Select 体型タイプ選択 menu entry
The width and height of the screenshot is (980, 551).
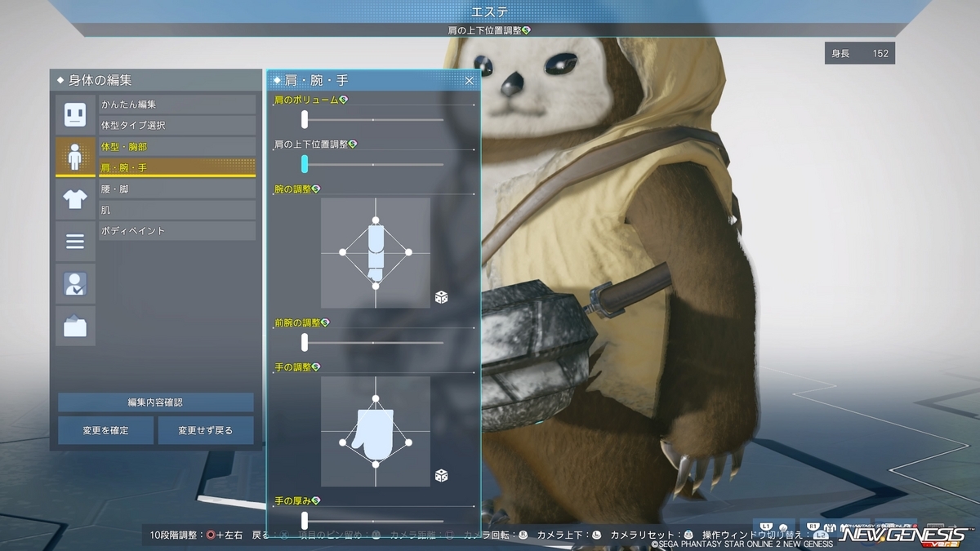tap(177, 126)
